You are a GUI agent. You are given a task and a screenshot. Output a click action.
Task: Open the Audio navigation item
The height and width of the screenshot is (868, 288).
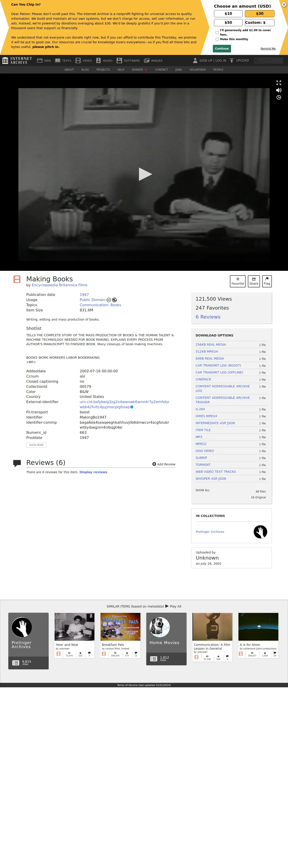click(x=104, y=61)
